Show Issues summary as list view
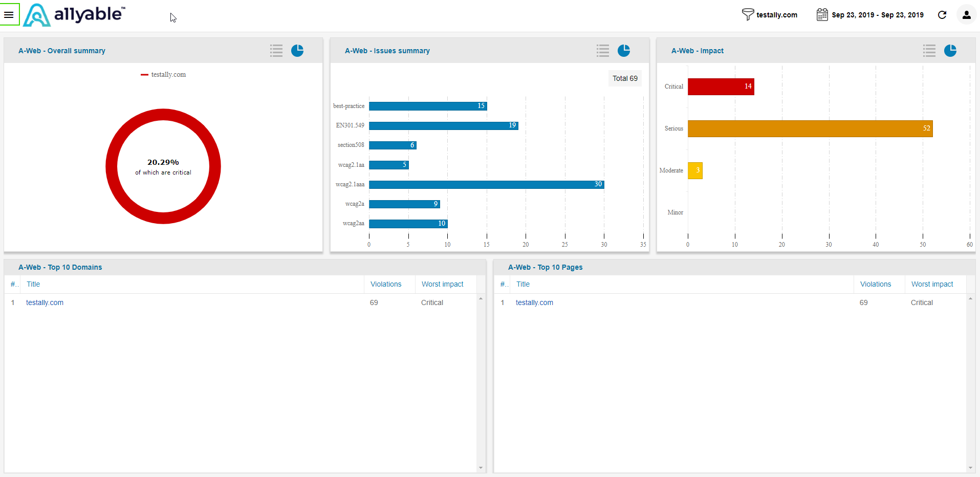980x477 pixels. [603, 50]
